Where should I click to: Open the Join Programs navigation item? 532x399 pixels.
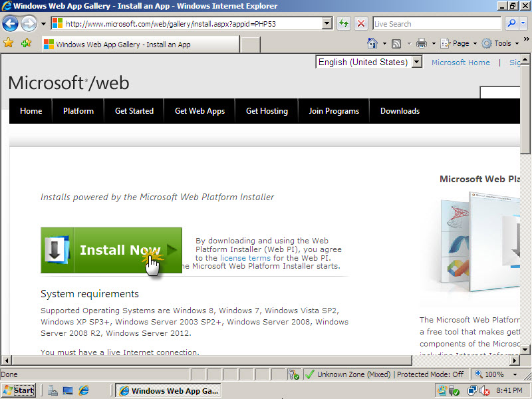[334, 111]
